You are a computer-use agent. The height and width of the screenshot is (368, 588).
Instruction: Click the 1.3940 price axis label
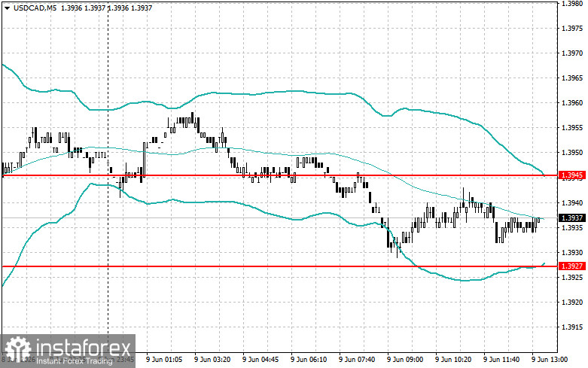pyautogui.click(x=572, y=202)
